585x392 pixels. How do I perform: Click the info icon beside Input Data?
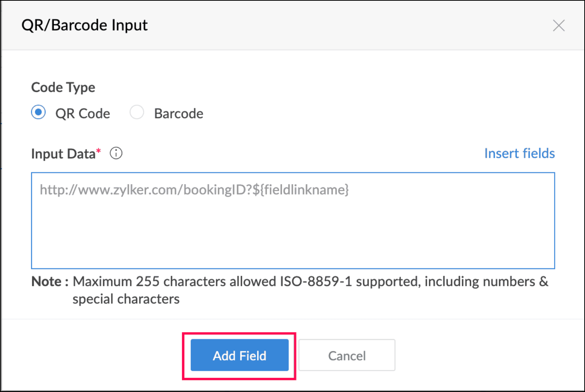pyautogui.click(x=116, y=153)
